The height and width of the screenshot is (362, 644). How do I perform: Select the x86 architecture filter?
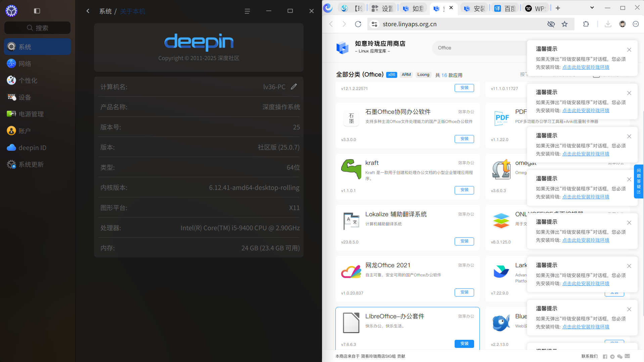click(x=392, y=75)
